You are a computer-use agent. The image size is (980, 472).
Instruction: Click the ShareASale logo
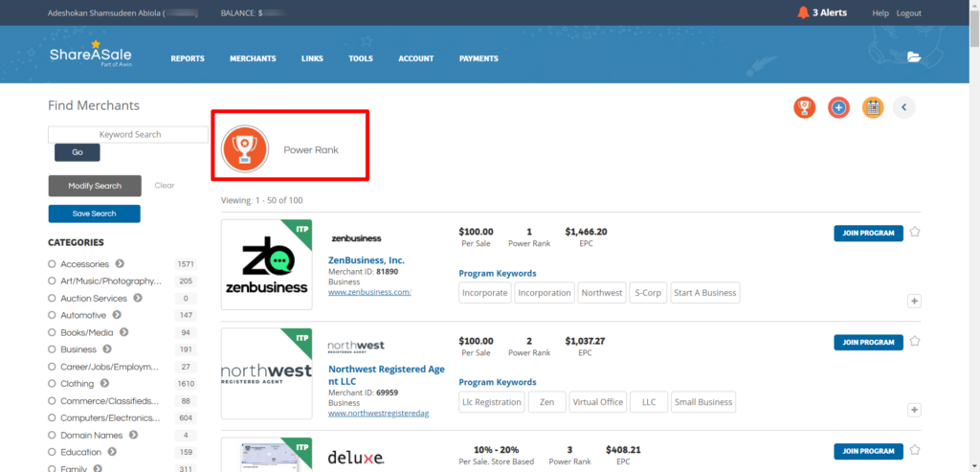[x=89, y=55]
